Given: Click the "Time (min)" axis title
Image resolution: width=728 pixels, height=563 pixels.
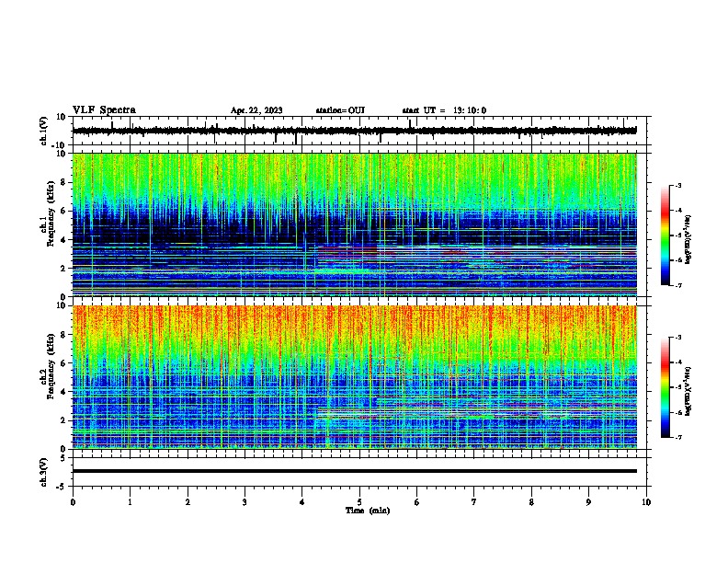Looking at the screenshot, I should tap(368, 511).
